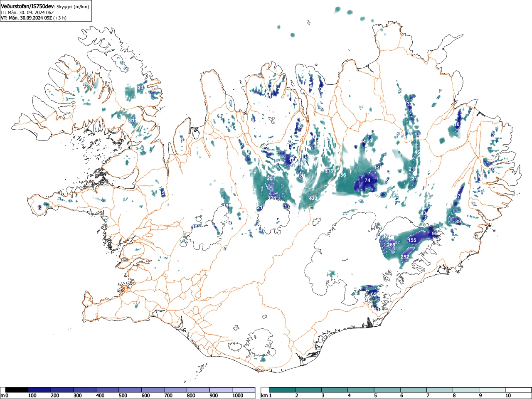Click the black 0–100 m legend swatch
The height and width of the screenshot is (399, 532).
[17, 390]
